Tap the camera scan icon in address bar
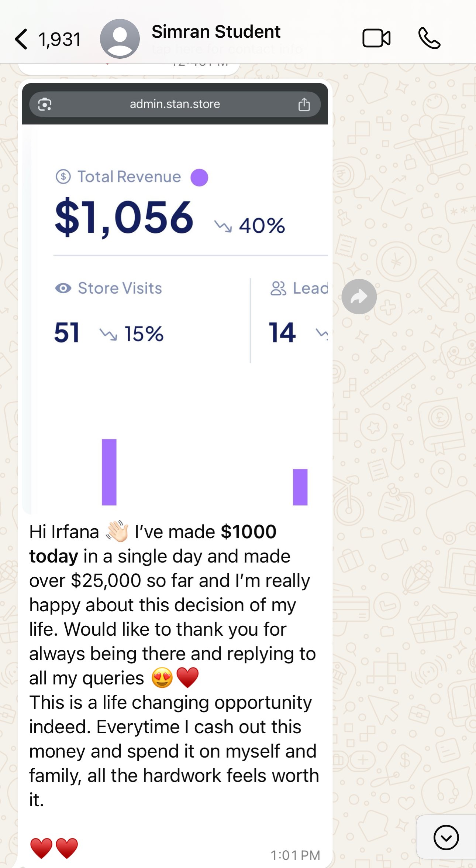Screen dimensions: 476x868 coord(45,105)
